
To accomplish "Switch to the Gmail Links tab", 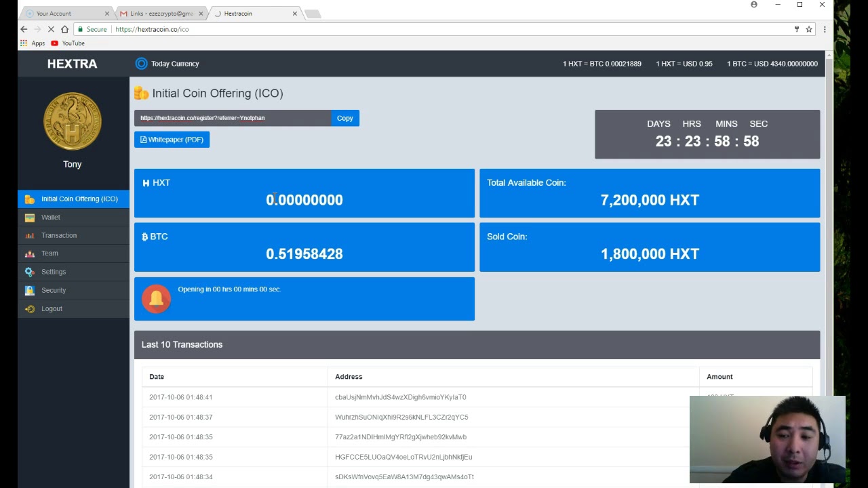I will (x=160, y=14).
